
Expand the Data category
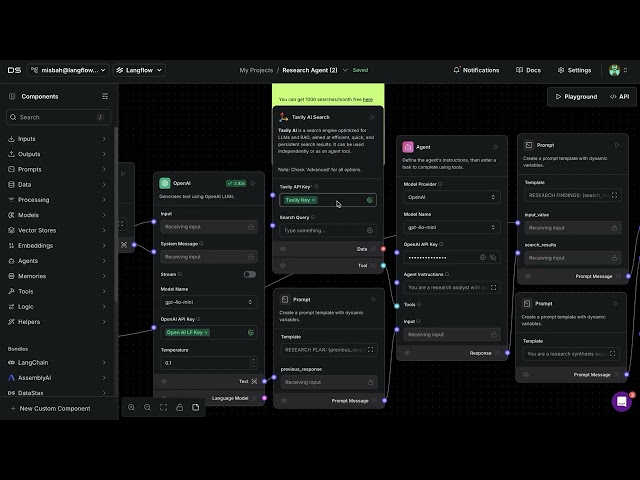pos(57,184)
